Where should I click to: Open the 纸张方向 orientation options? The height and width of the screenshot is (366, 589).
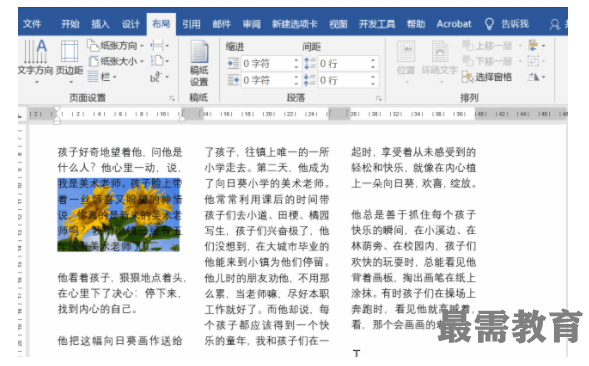(116, 45)
